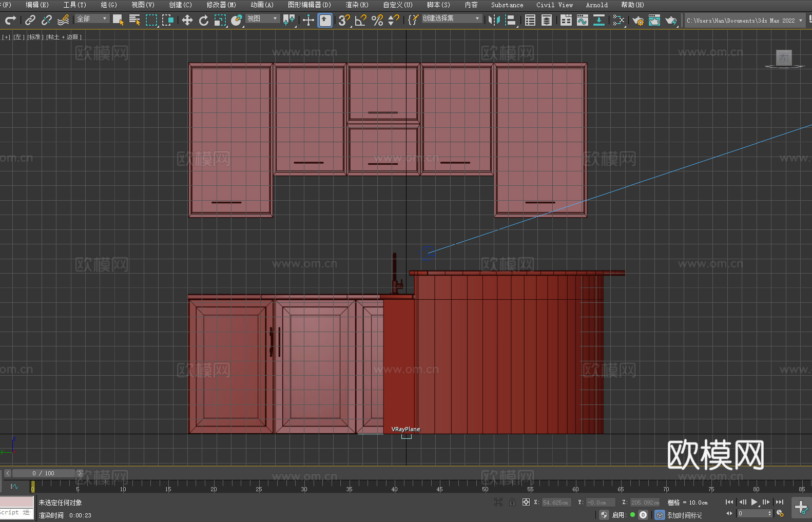The width and height of the screenshot is (812, 522).
Task: Step time slider right arrow button
Action: 80,473
